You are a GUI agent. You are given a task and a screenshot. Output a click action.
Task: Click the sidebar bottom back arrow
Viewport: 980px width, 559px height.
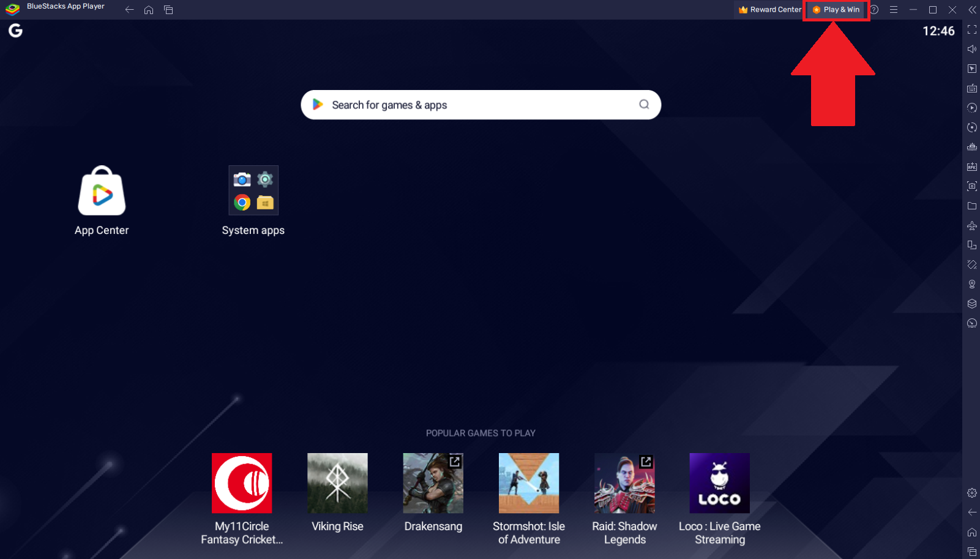point(972,512)
